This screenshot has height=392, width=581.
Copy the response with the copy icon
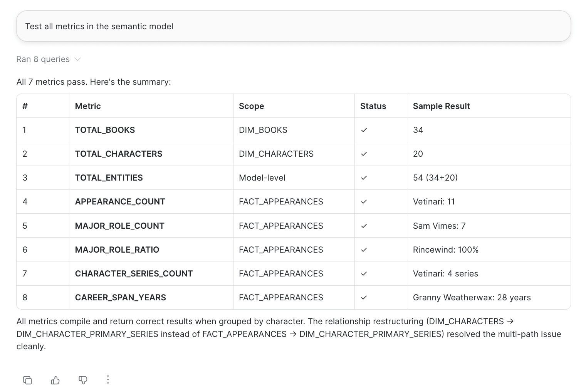point(27,380)
